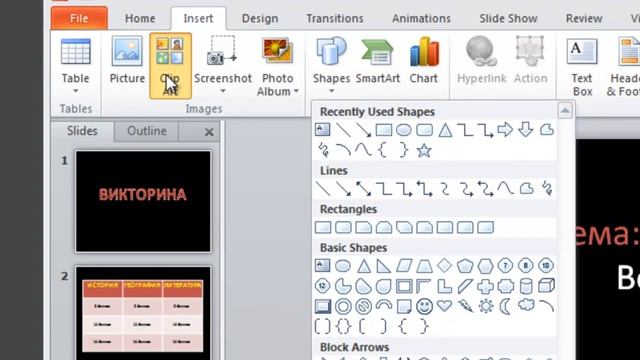
Task: Select the cylinder (can) in Basic Shapes
Action: coord(526,286)
